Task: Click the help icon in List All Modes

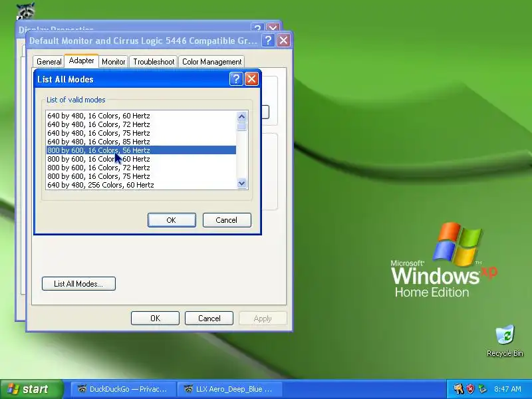Action: coord(236,79)
